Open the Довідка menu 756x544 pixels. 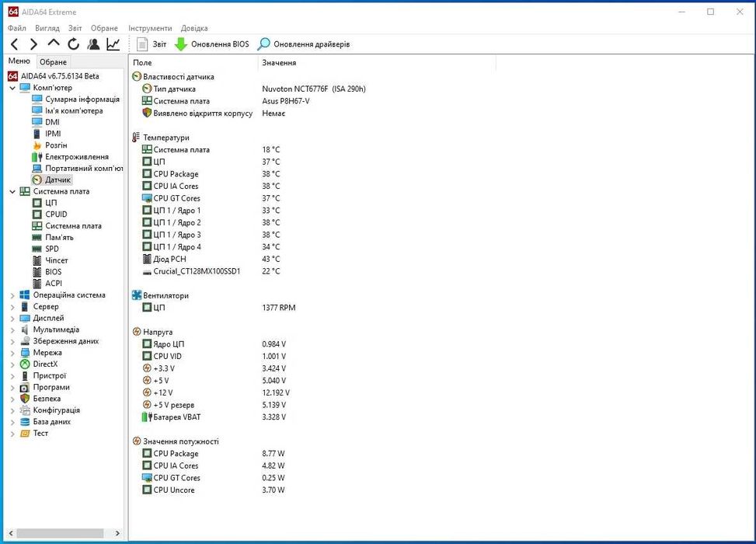click(194, 28)
